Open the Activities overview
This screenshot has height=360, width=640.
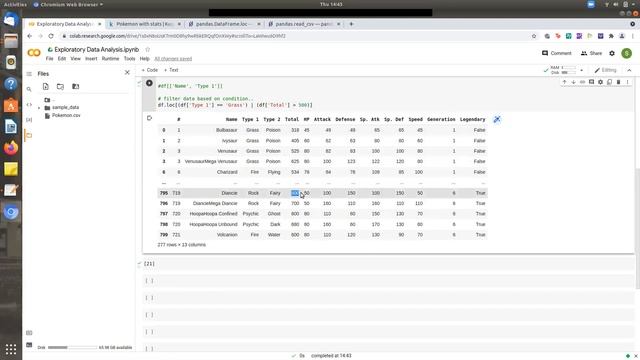[x=15, y=4]
